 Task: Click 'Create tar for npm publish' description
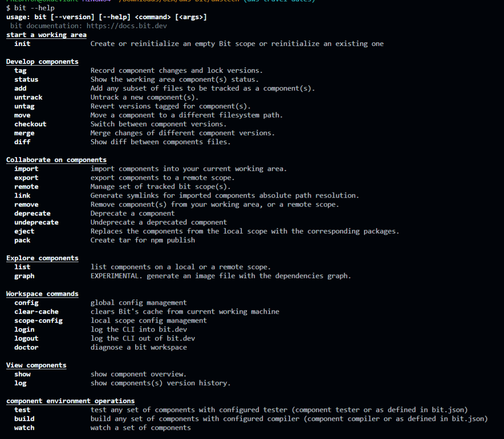tap(143, 240)
